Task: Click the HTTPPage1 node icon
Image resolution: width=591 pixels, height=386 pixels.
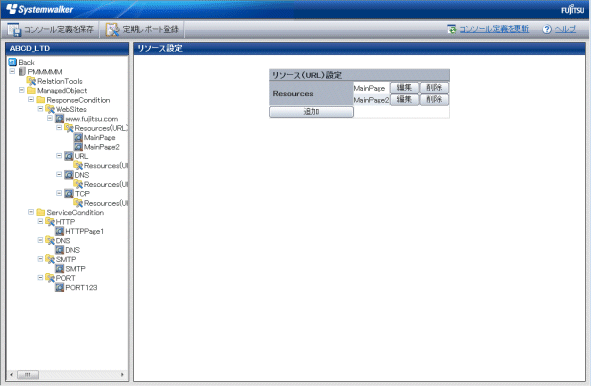Action: pos(60,231)
